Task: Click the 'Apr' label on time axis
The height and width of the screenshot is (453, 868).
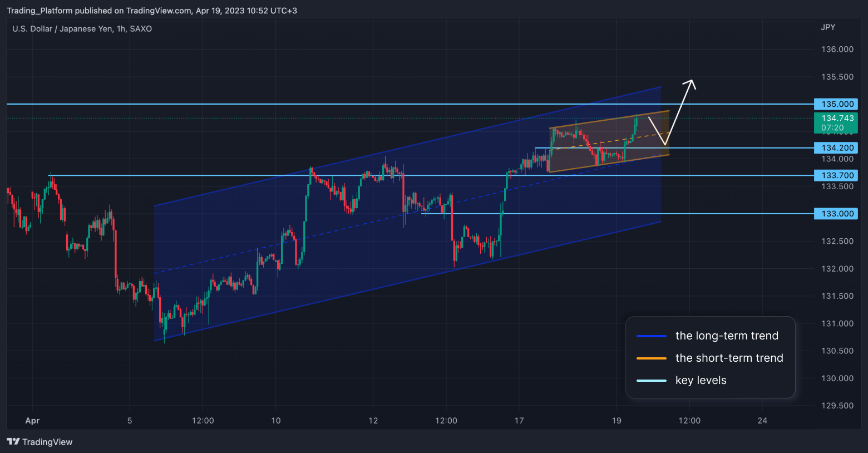Action: point(32,421)
